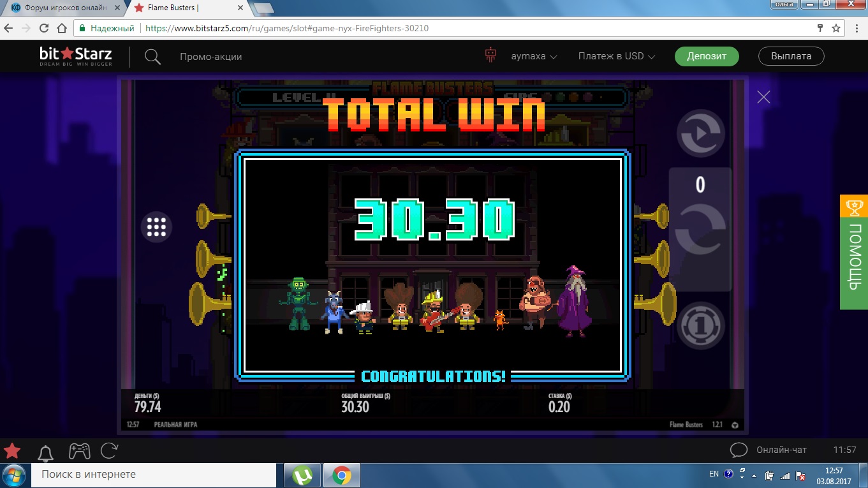
Task: Add game to favorites with red star
Action: point(12,451)
